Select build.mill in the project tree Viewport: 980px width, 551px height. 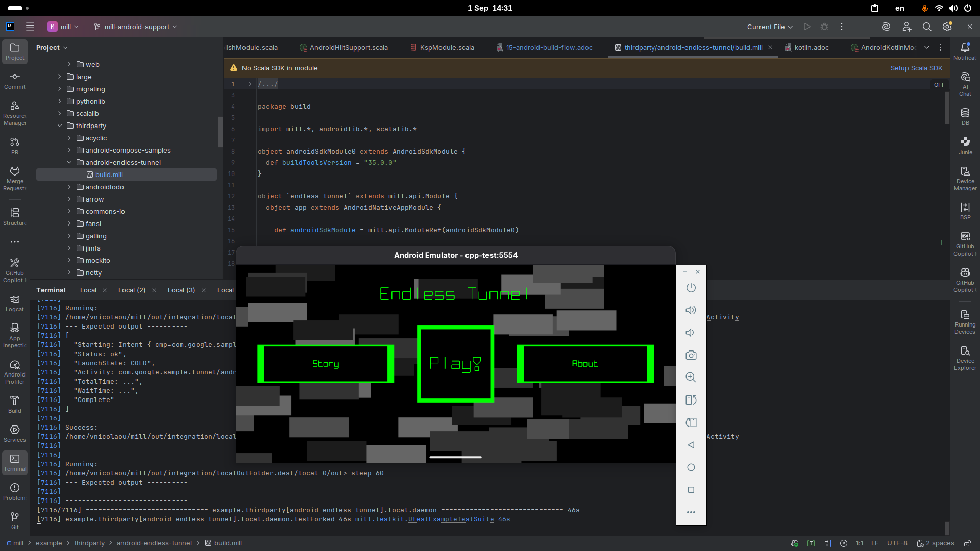click(127, 174)
